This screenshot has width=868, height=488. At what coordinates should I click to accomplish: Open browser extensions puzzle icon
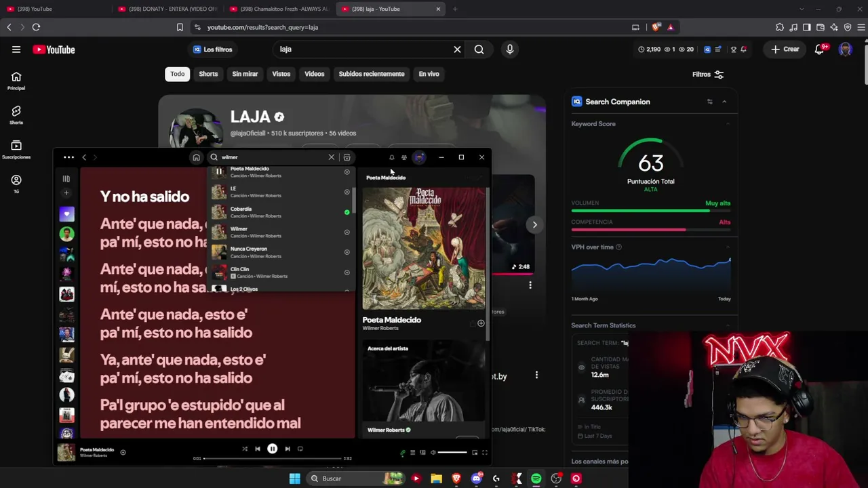pos(780,27)
